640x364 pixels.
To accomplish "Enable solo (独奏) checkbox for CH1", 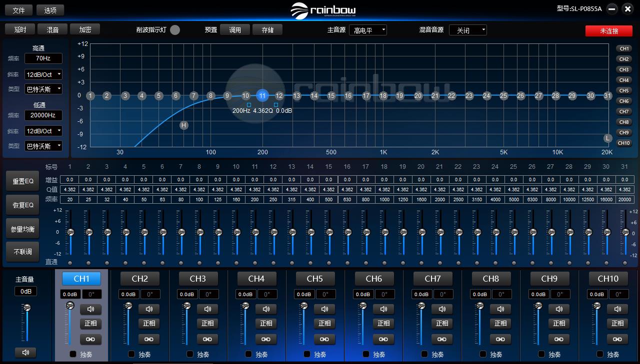I will [73, 354].
